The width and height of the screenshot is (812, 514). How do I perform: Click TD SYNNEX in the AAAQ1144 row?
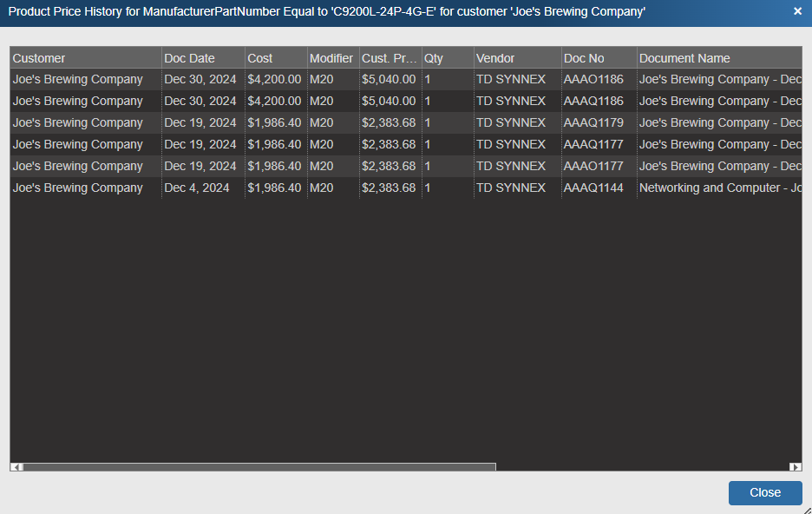(511, 188)
